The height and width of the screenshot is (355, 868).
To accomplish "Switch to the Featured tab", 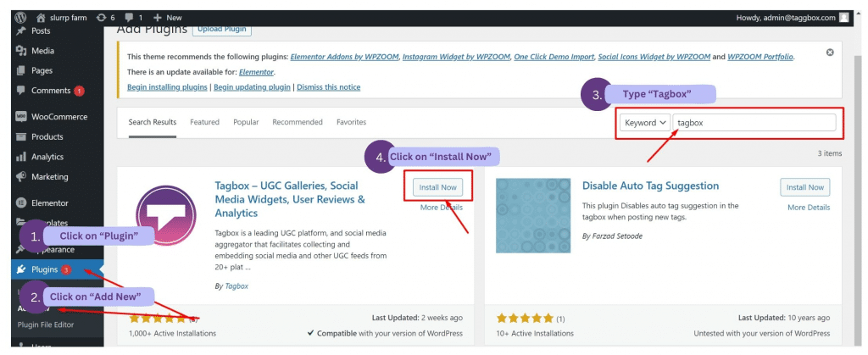I will [204, 122].
